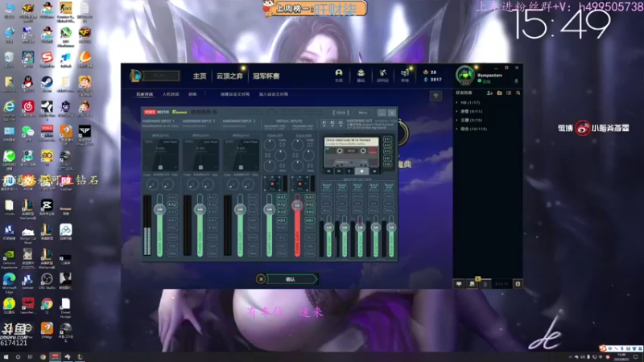Click bug report icon in League client
The image size is (644, 362).
(x=518, y=284)
